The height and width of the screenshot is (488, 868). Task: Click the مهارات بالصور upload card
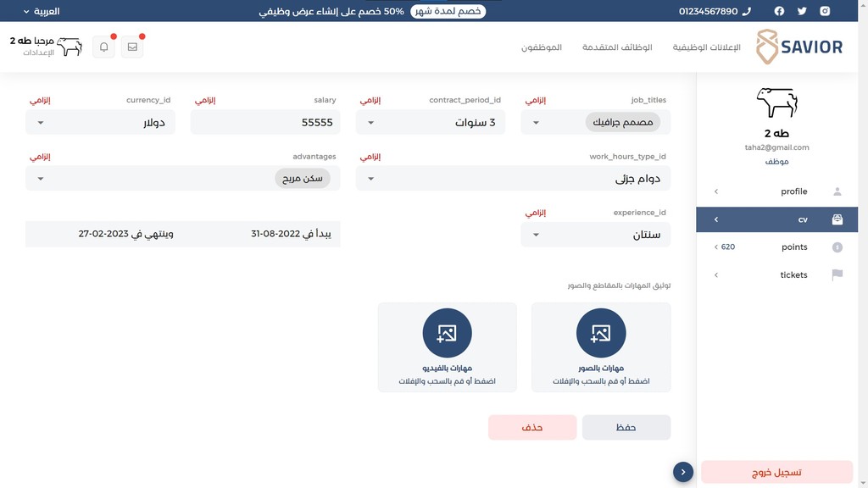tap(601, 347)
